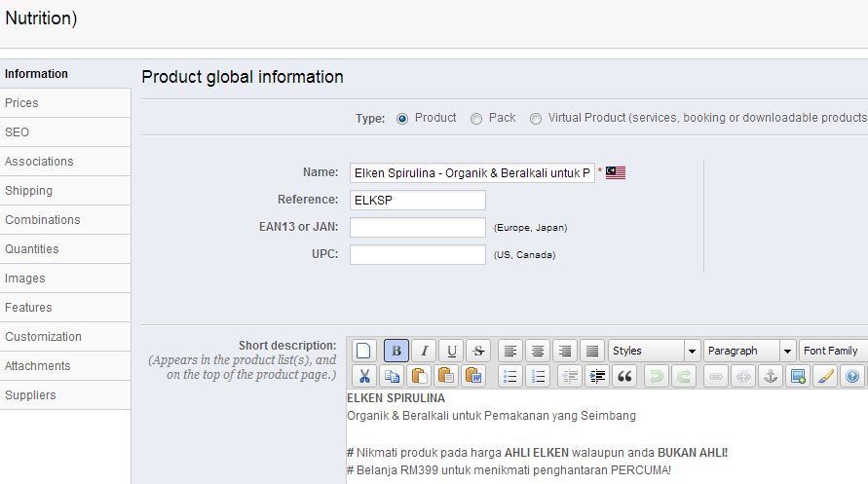
Task: Insert a bulleted list
Action: coord(510,377)
